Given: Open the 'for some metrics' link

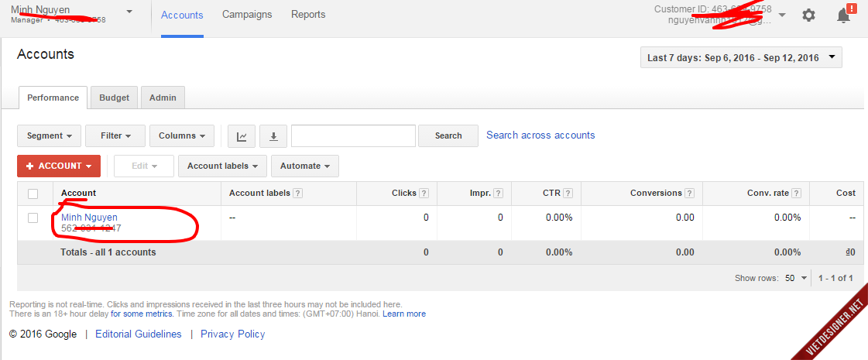Looking at the screenshot, I should coord(142,314).
